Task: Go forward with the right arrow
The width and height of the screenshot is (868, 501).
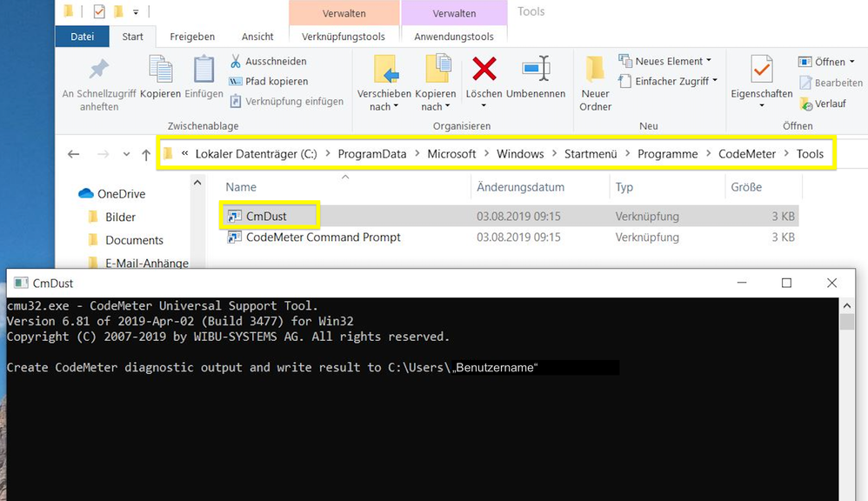Action: pyautogui.click(x=103, y=154)
